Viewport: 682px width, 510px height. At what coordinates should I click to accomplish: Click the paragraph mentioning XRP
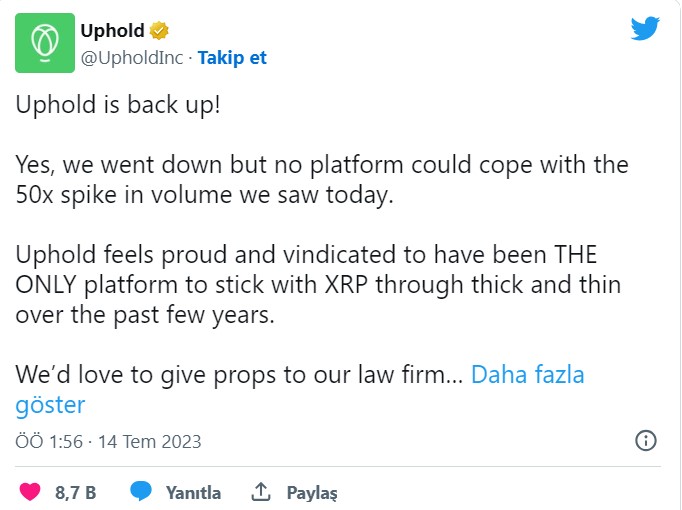tap(318, 285)
